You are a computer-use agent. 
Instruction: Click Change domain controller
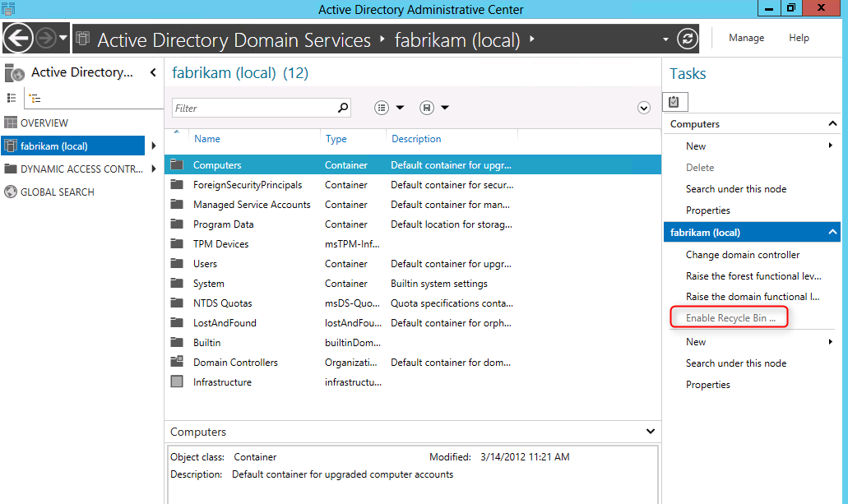pos(742,254)
